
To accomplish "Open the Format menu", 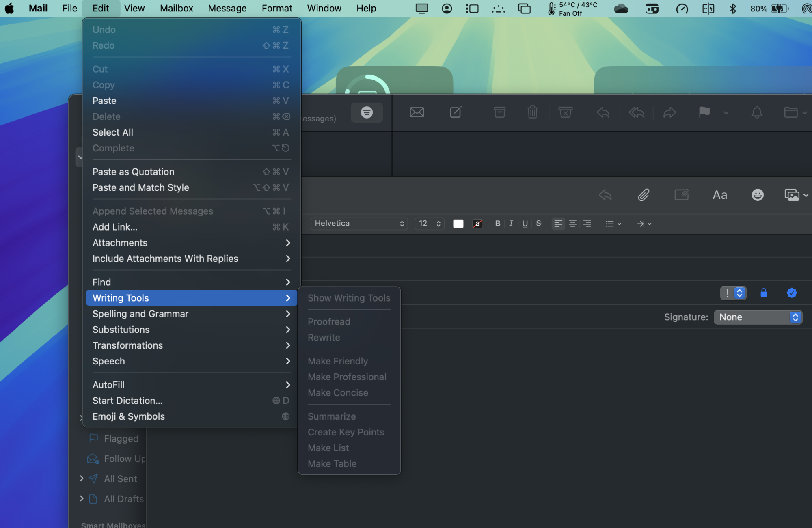I will 277,8.
